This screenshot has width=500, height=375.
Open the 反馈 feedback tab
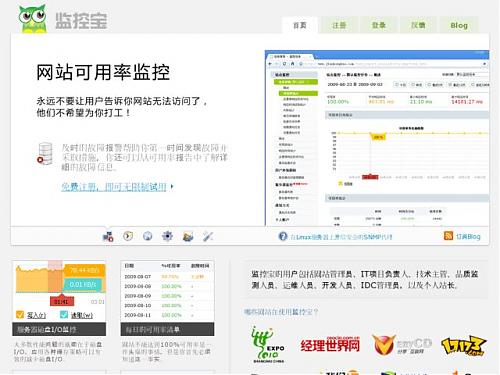pos(418,25)
